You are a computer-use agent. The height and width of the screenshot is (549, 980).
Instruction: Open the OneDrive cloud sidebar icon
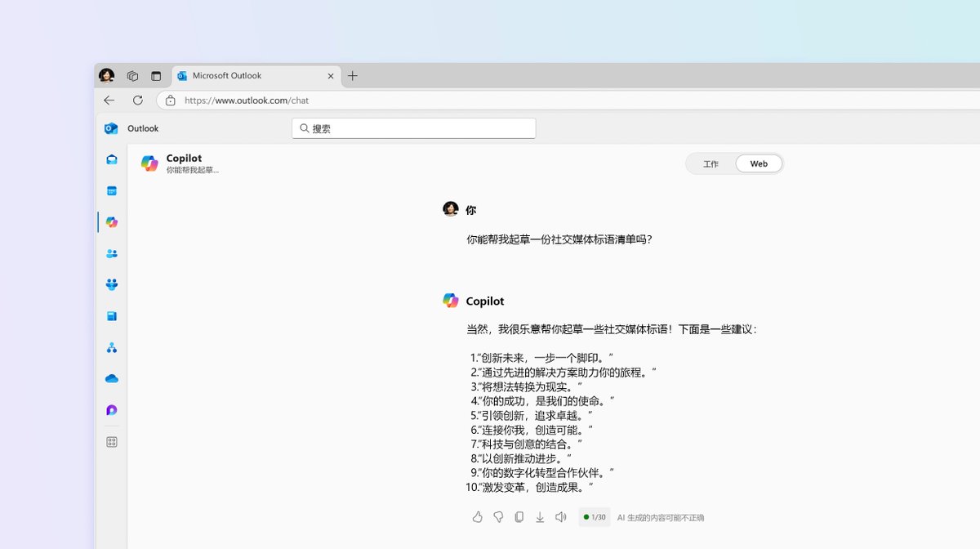[112, 379]
